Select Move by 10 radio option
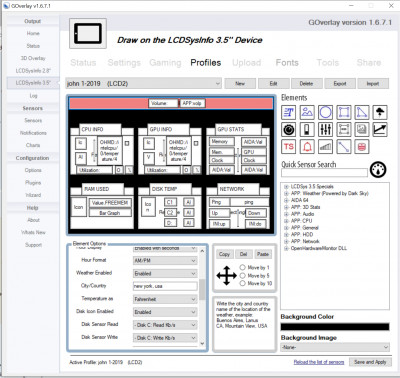This screenshot has width=400, height=378. pos(242,283)
